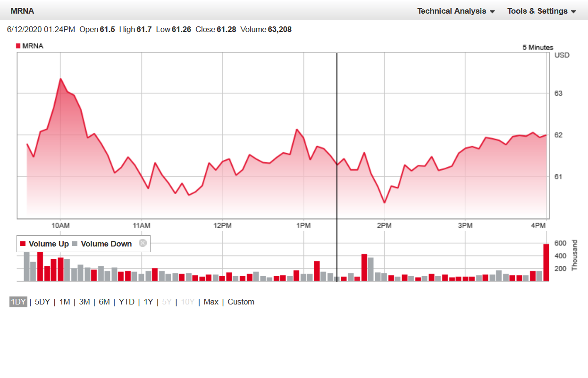The height and width of the screenshot is (378, 588).
Task: Show the 1Y time range
Action: click(148, 302)
